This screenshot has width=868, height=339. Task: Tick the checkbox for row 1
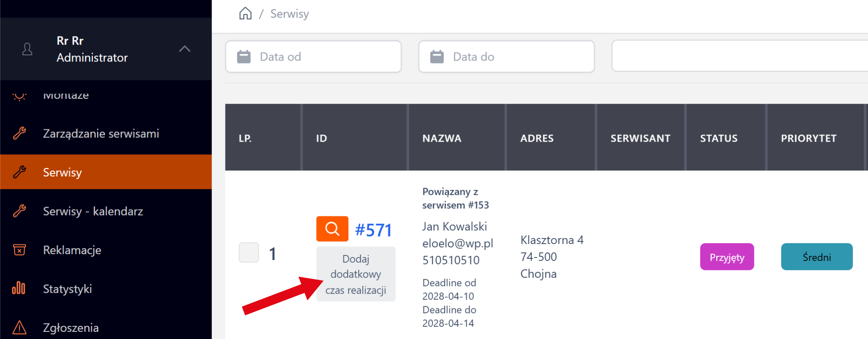(x=249, y=253)
